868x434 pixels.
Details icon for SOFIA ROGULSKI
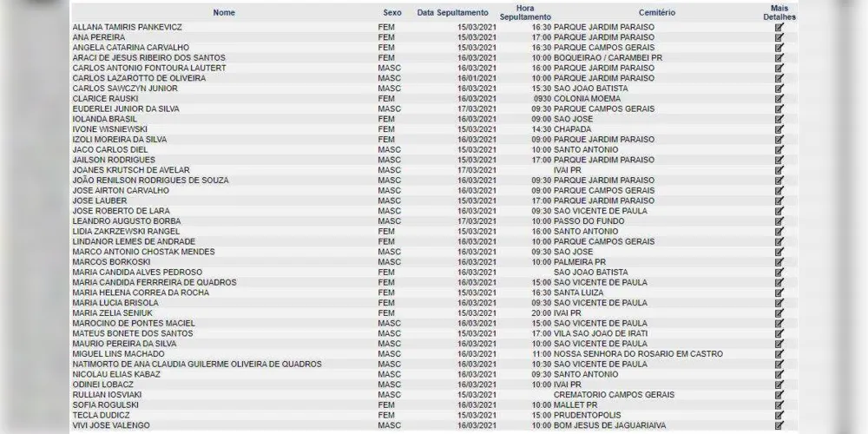pyautogui.click(x=779, y=405)
